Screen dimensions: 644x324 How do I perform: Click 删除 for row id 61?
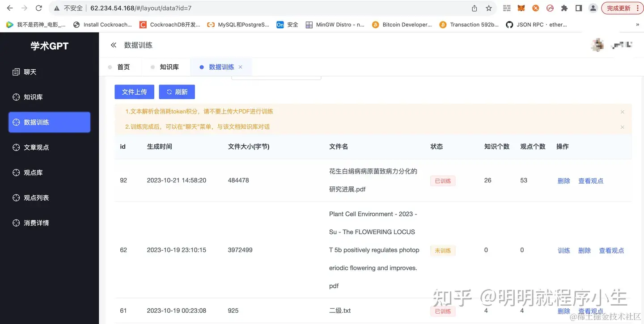click(x=563, y=311)
